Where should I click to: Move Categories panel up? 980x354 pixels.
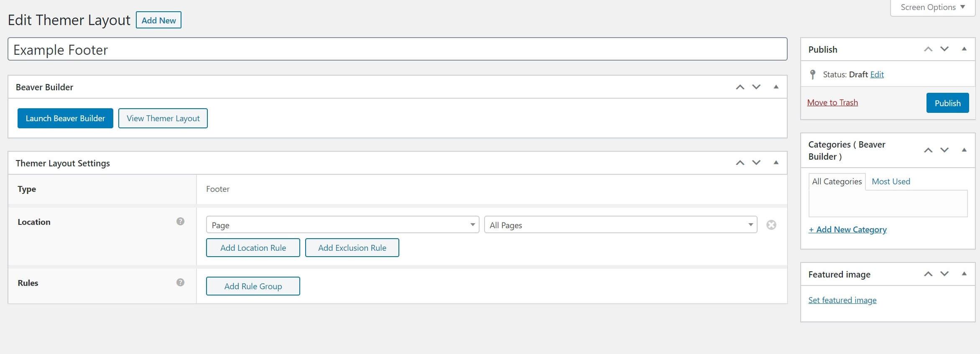pos(928,150)
